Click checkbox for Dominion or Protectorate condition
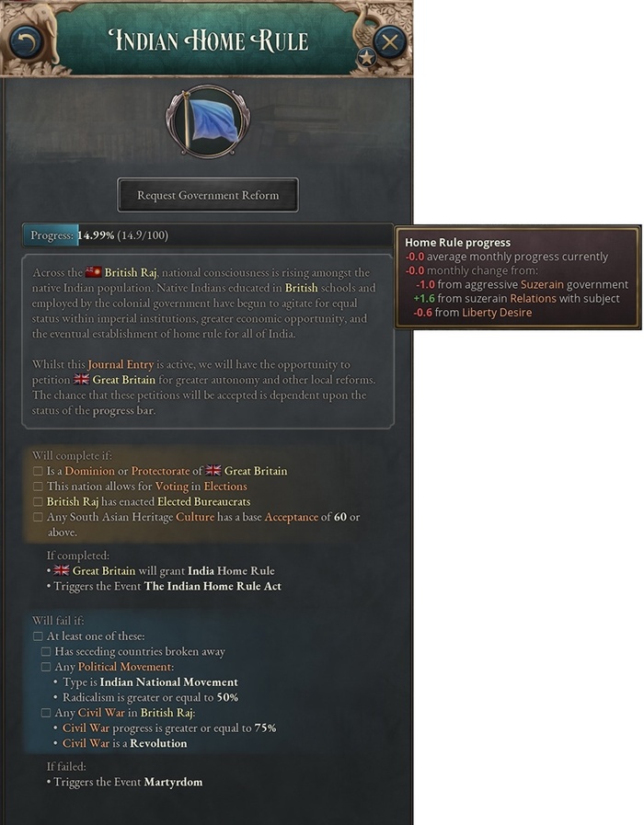This screenshot has width=644, height=825. 38,471
